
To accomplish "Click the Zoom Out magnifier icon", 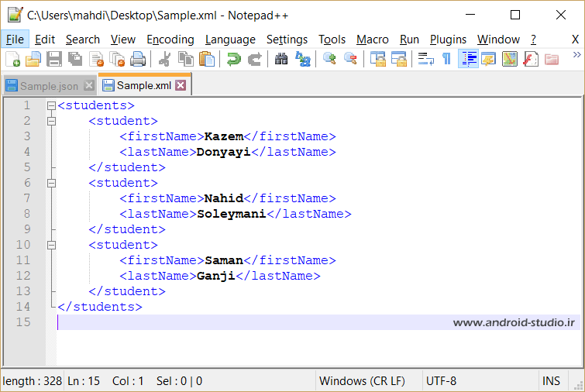I will 350,60.
